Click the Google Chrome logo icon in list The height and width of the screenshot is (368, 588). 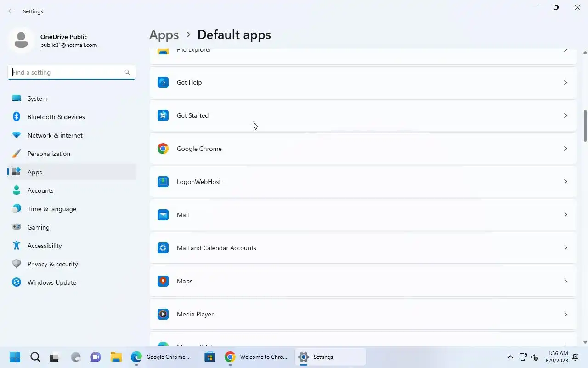pyautogui.click(x=163, y=149)
